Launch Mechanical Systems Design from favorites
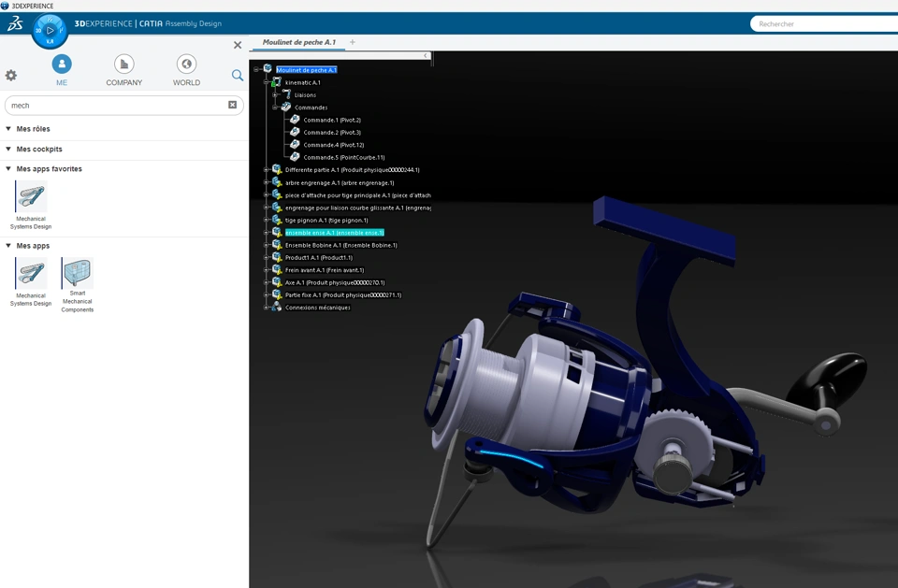 click(31, 205)
